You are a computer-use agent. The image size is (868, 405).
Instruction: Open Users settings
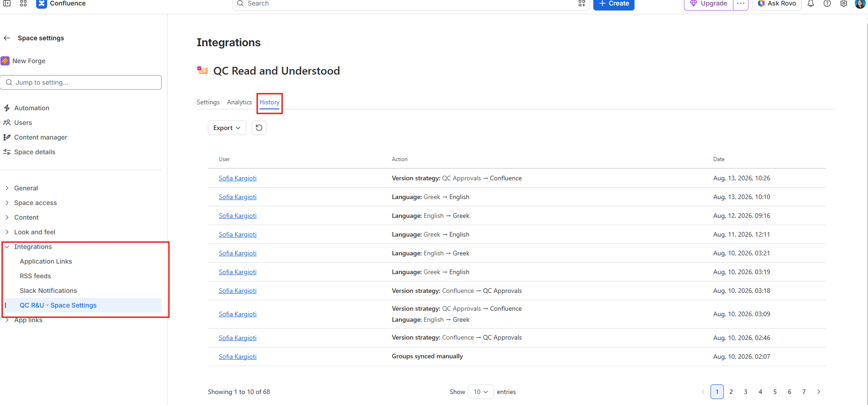(x=23, y=123)
